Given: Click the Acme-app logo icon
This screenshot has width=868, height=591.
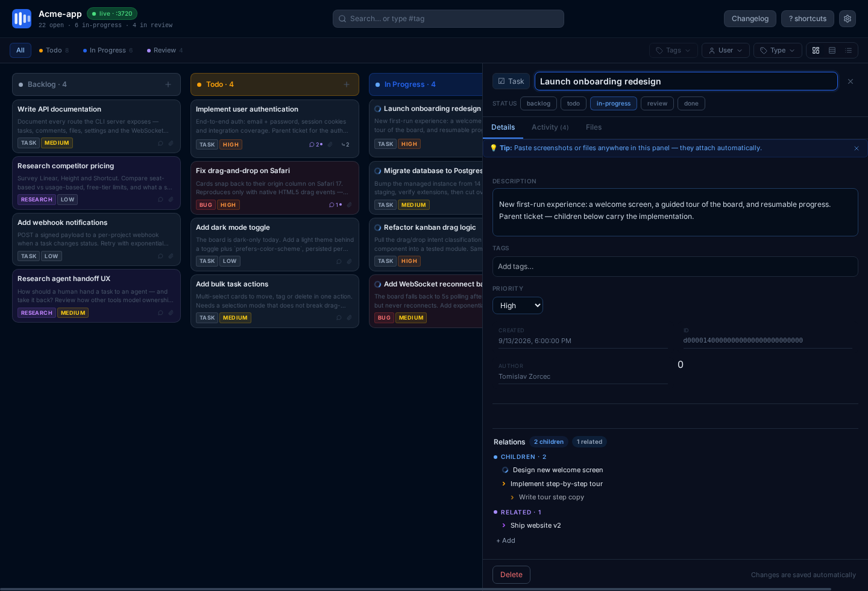Looking at the screenshot, I should pyautogui.click(x=22, y=19).
